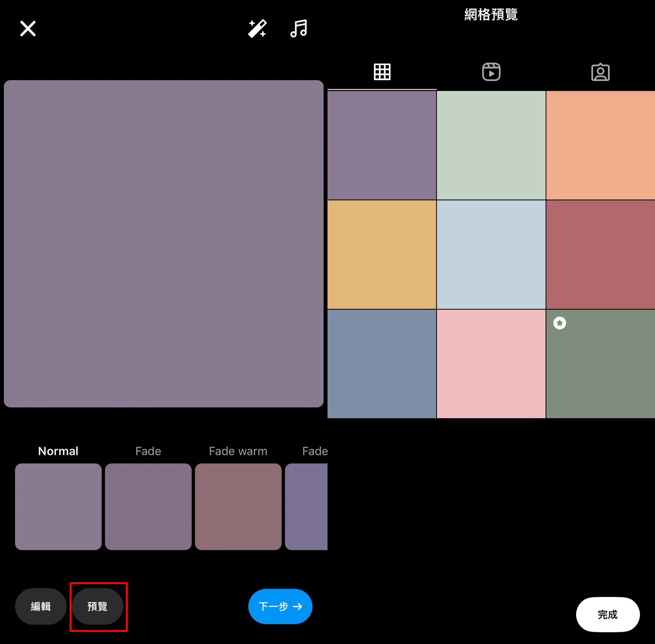
Task: Select the Normal filter thumbnail
Action: [58, 507]
